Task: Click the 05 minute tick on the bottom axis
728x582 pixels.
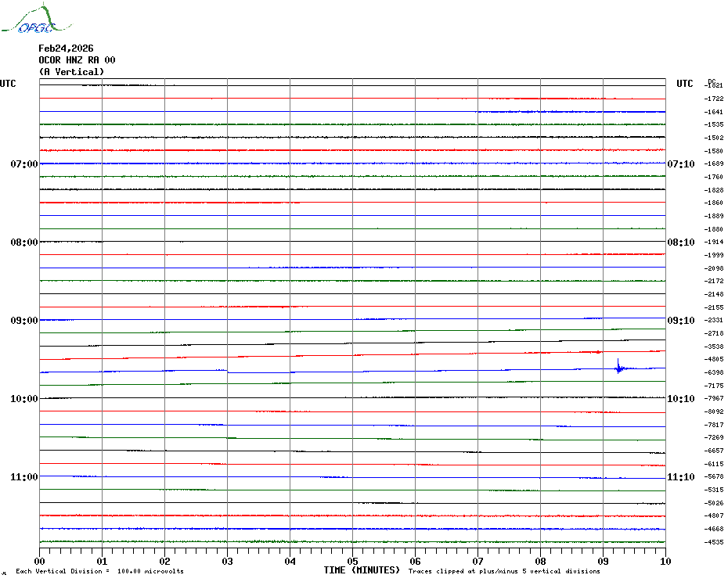Action: pyautogui.click(x=352, y=561)
